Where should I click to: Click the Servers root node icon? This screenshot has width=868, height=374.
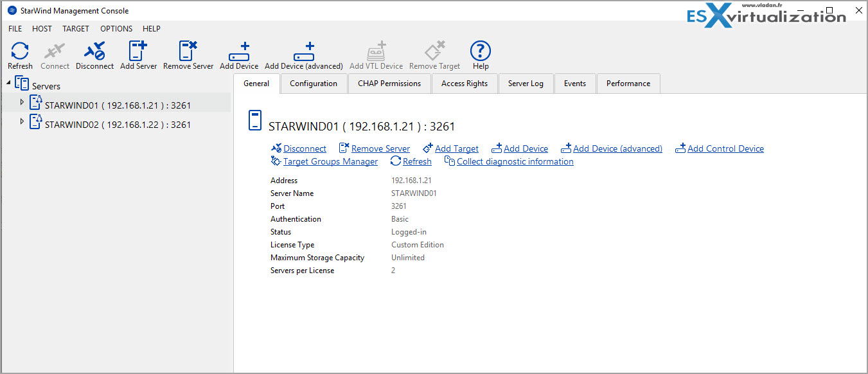[x=22, y=84]
